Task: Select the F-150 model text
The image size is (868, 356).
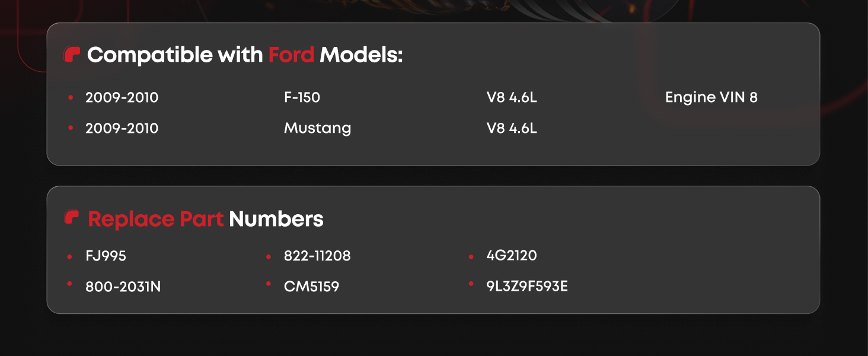Action: [x=302, y=97]
